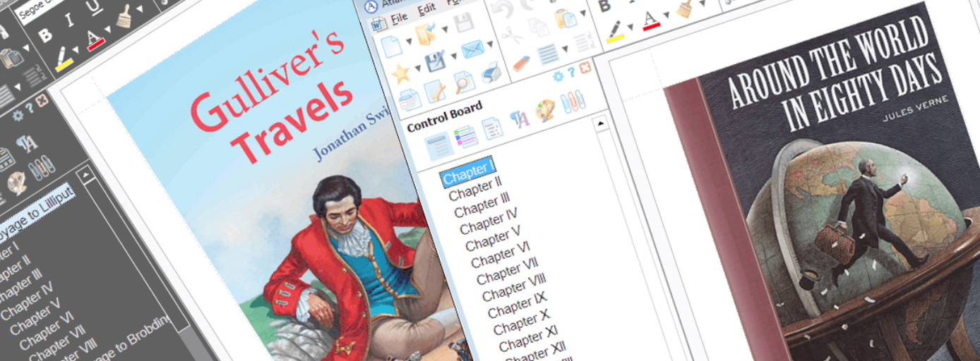Screen dimensions: 980x361
Task: Select the document list panel icon in Control Board
Action: pyautogui.click(x=492, y=128)
